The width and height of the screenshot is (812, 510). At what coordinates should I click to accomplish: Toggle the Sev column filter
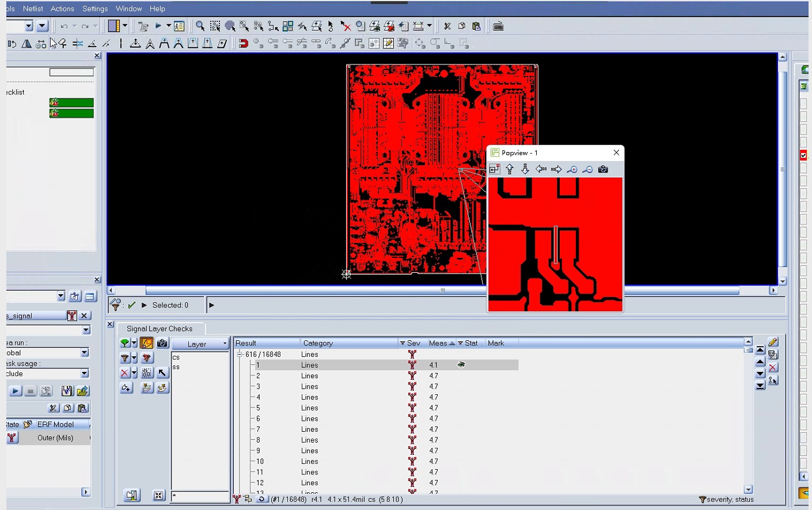[403, 343]
